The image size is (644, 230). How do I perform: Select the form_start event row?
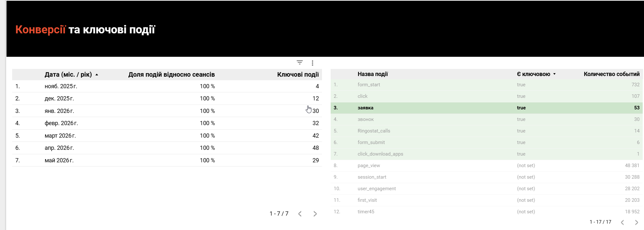click(486, 85)
